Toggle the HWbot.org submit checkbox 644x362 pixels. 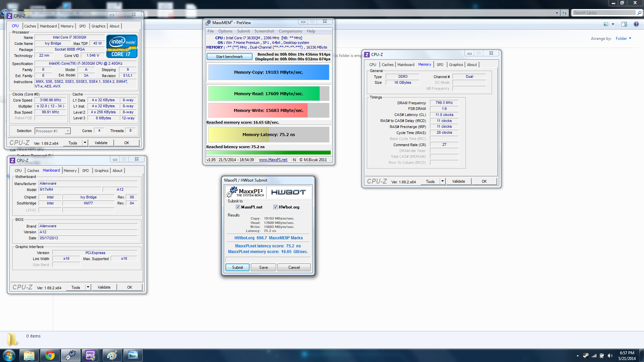tap(275, 207)
